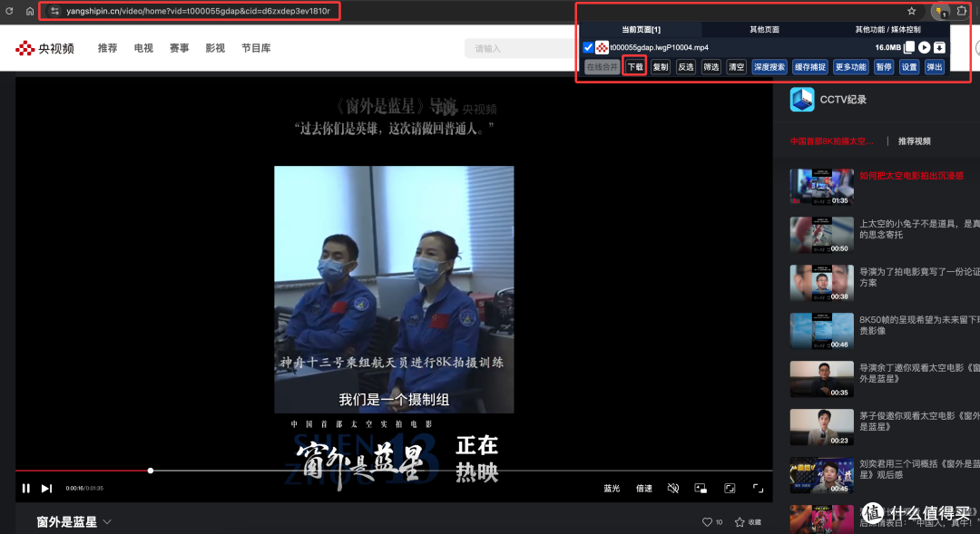Seek using video progress bar handle
Image resolution: width=980 pixels, height=534 pixels.
click(x=151, y=471)
